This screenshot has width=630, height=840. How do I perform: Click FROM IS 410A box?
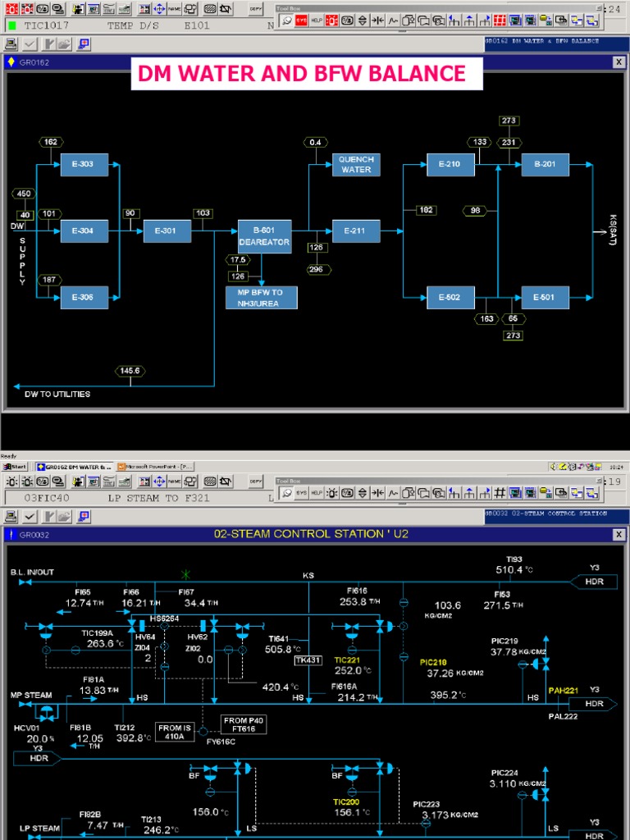coord(175,732)
